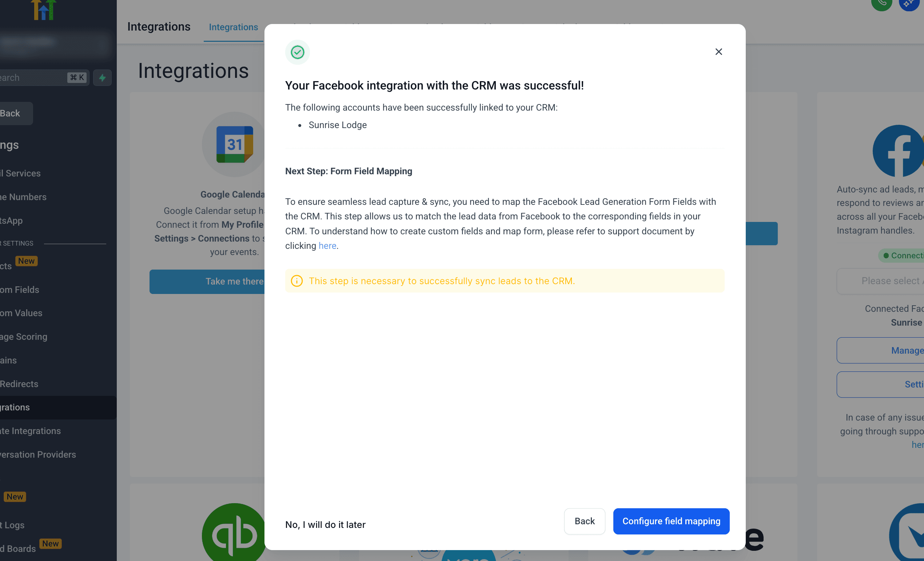Screen dimensions: 924x561
Task: Click the Facebook logo icon
Action: click(x=898, y=151)
